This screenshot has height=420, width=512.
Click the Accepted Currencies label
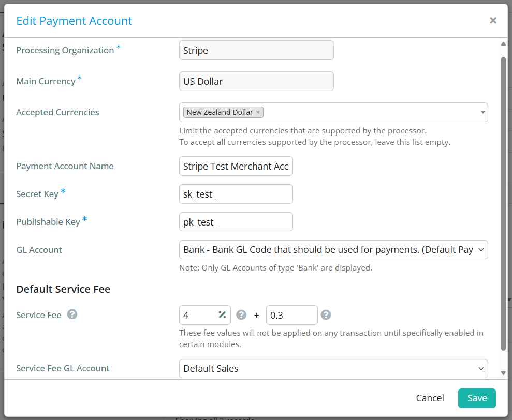coord(57,112)
